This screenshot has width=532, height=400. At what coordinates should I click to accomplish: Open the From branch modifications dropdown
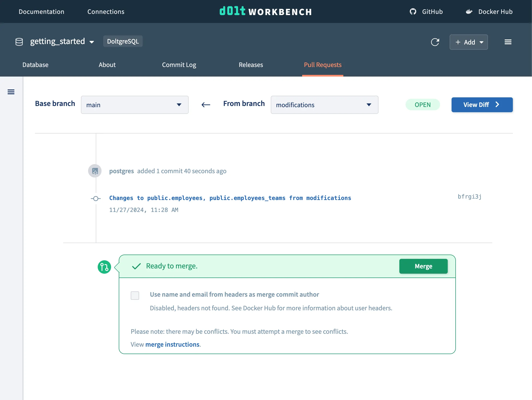point(324,105)
